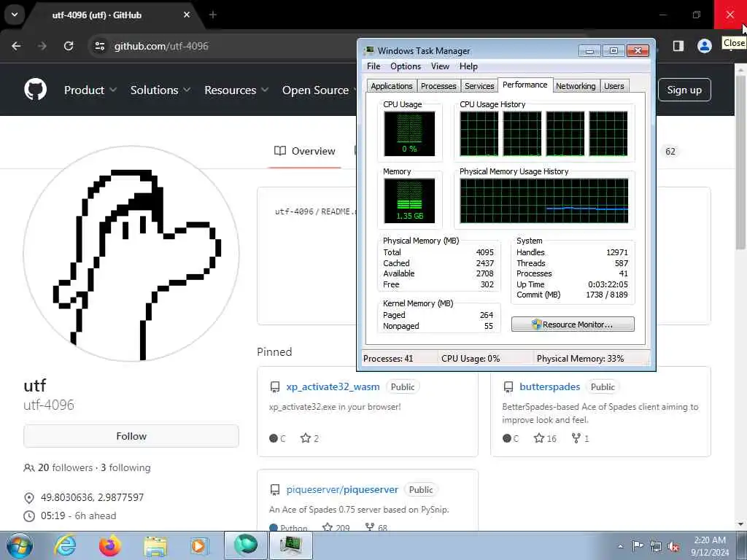Click the Sign up button
The width and height of the screenshot is (747, 560).
[x=684, y=90]
